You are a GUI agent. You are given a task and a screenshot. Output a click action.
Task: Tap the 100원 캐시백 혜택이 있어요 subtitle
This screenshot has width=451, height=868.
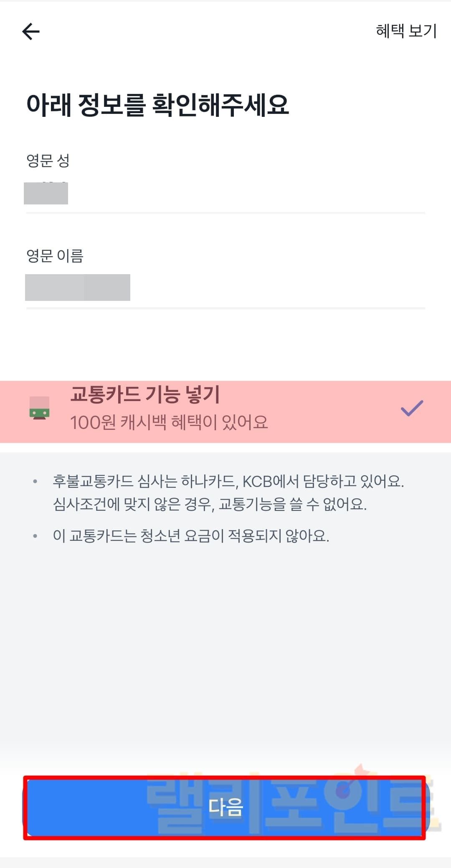tap(169, 422)
